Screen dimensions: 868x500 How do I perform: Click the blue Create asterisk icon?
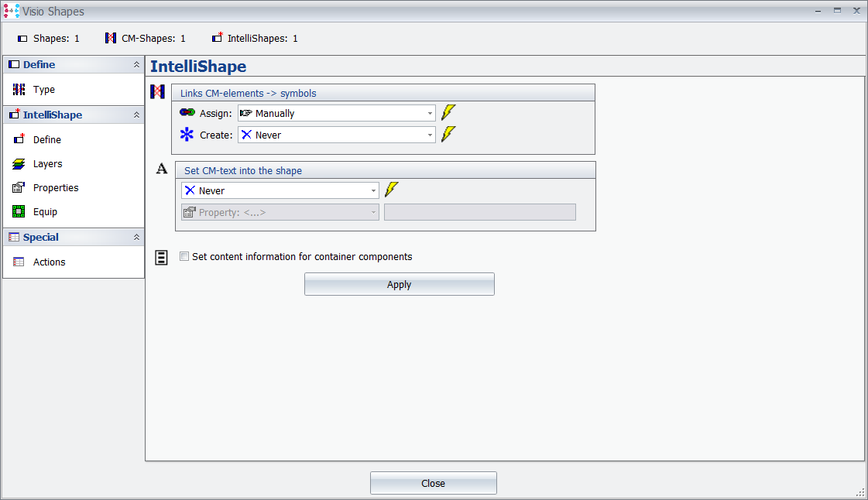pos(187,135)
